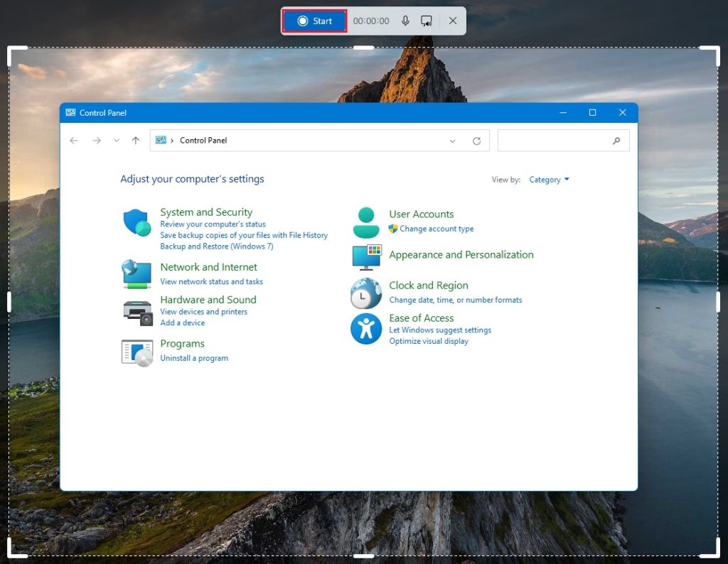The image size is (728, 564).
Task: Open System and Security shield icon
Action: 136,223
